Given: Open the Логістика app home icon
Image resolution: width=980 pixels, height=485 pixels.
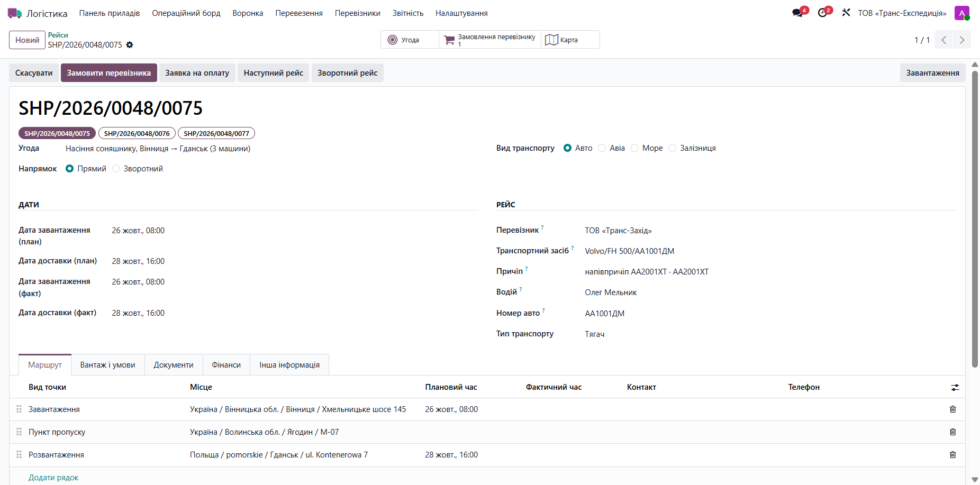Looking at the screenshot, I should 15,13.
